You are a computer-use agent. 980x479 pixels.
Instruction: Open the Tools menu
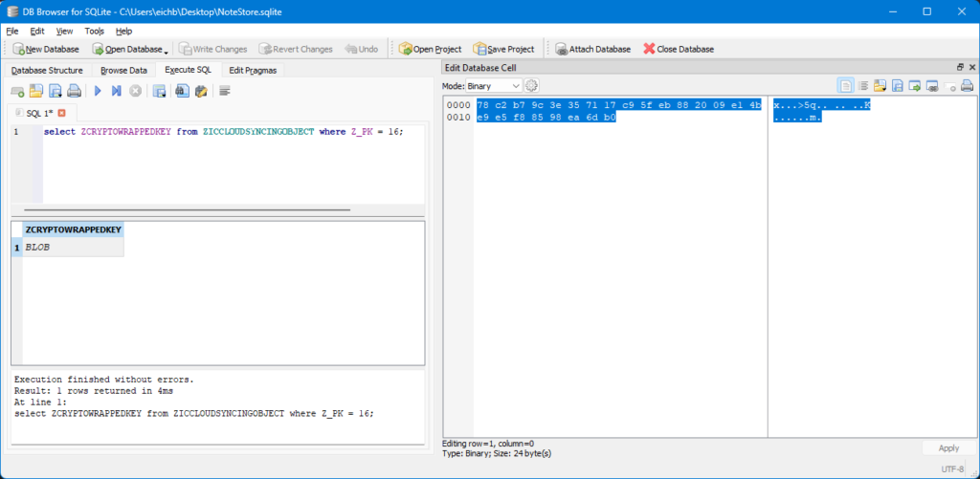95,31
